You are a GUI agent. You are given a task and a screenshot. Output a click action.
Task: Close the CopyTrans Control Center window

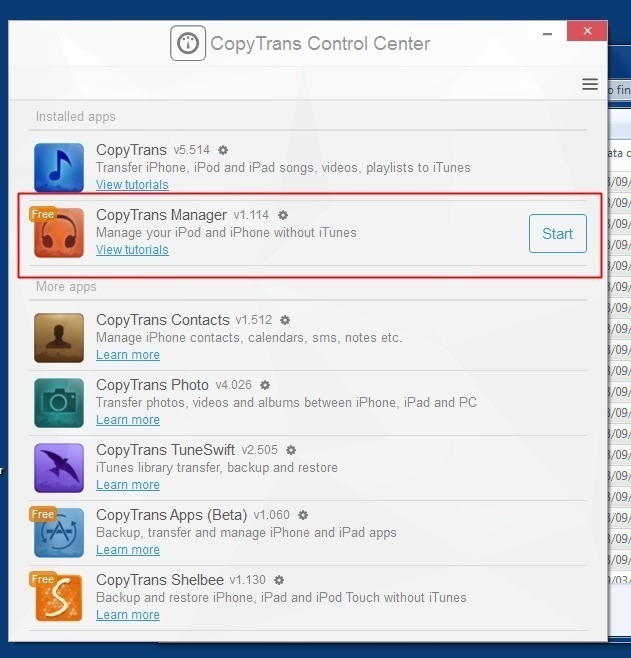coord(587,31)
